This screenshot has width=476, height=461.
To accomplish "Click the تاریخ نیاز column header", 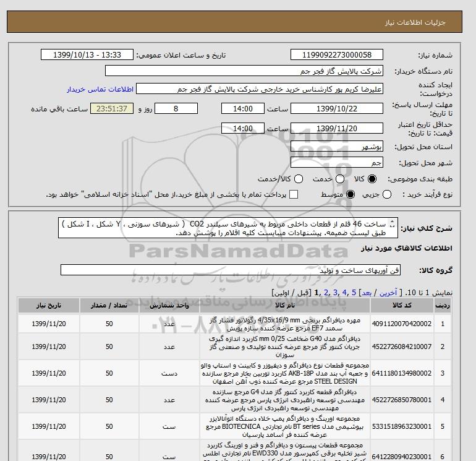I will 49,306.
